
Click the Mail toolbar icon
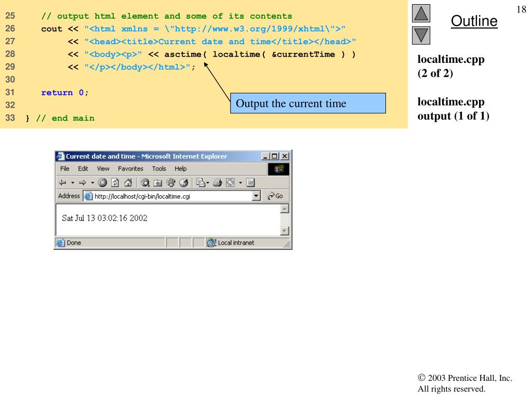(x=201, y=183)
